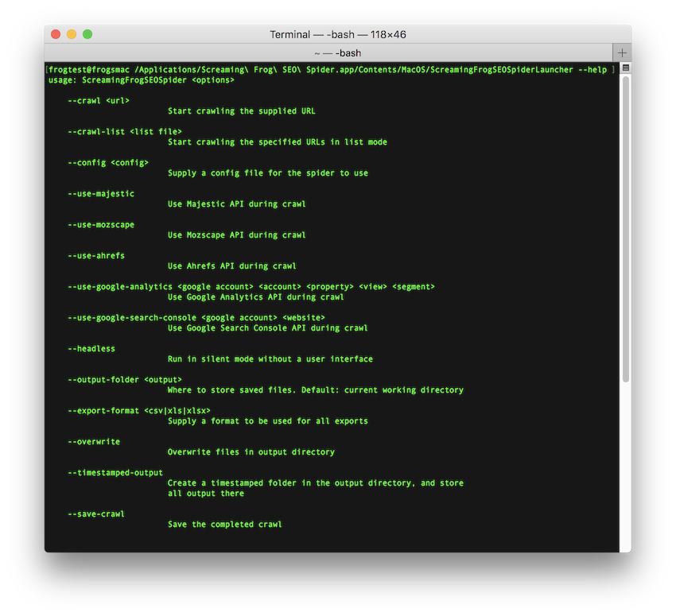Click the split pane icon above scrollbar
676x616 pixels.
(625, 68)
